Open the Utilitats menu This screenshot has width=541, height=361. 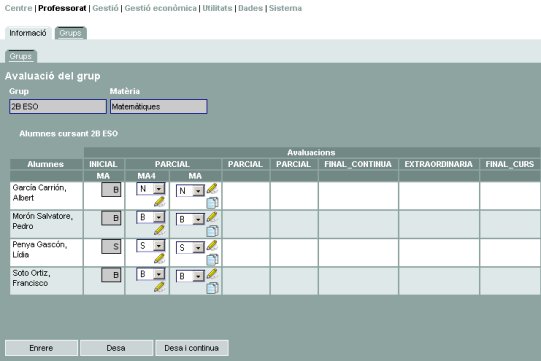pyautogui.click(x=217, y=8)
